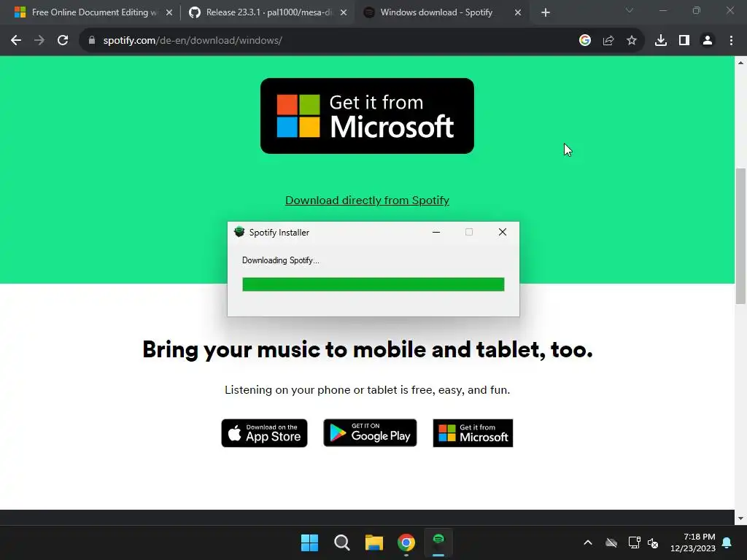
Task: Click scrollbar up arrow
Action: [x=740, y=63]
